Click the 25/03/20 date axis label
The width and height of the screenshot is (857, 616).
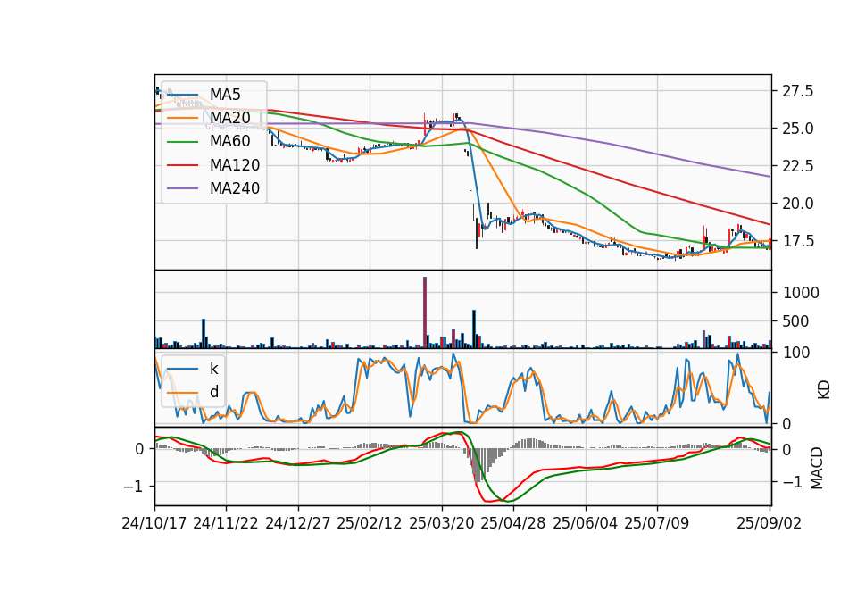coord(442,523)
